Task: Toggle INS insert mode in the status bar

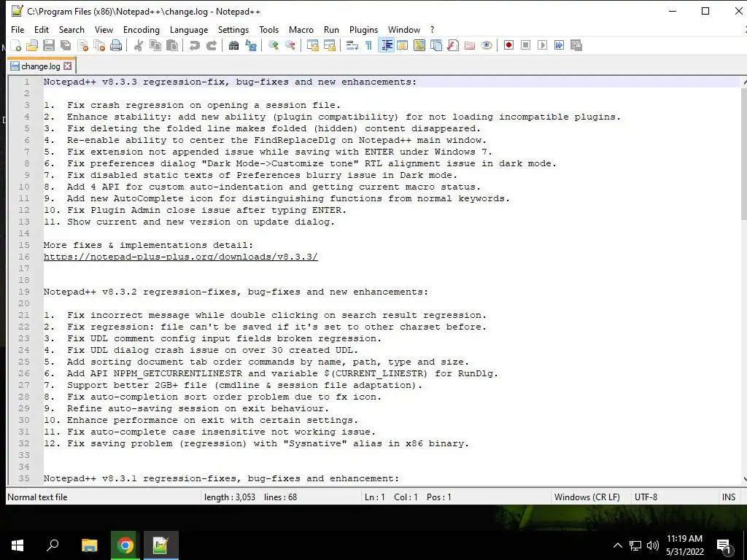Action: coord(729,497)
